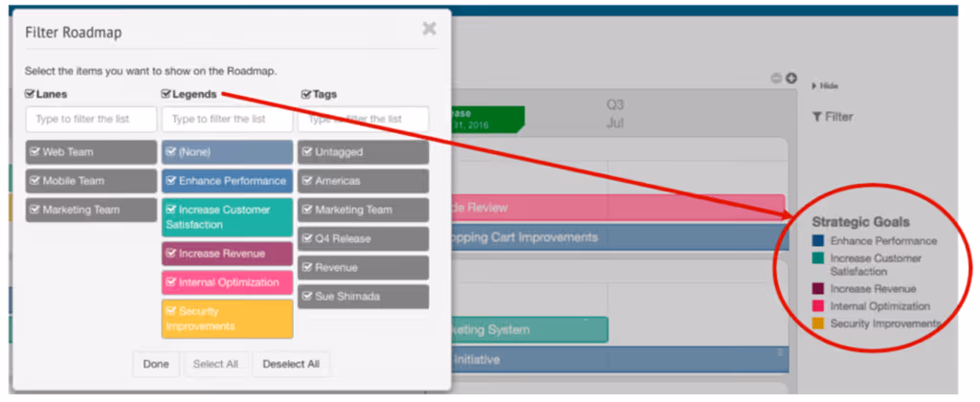Toggle Increase Customer Satisfaction legend item
This screenshot has height=402, width=980.
(228, 217)
